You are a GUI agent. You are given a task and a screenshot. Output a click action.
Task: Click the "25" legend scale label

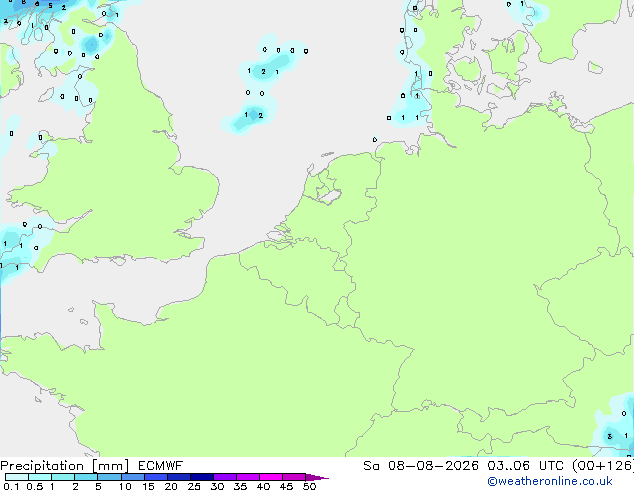pyautogui.click(x=194, y=486)
